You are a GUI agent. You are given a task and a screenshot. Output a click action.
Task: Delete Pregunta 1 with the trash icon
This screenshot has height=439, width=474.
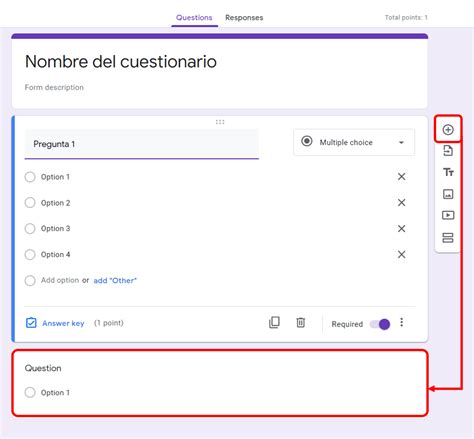300,322
